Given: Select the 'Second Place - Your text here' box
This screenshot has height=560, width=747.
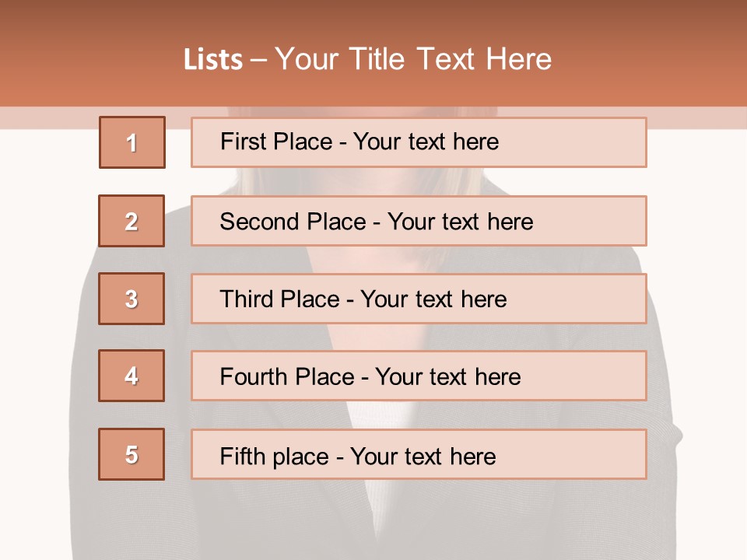Looking at the screenshot, I should [419, 221].
